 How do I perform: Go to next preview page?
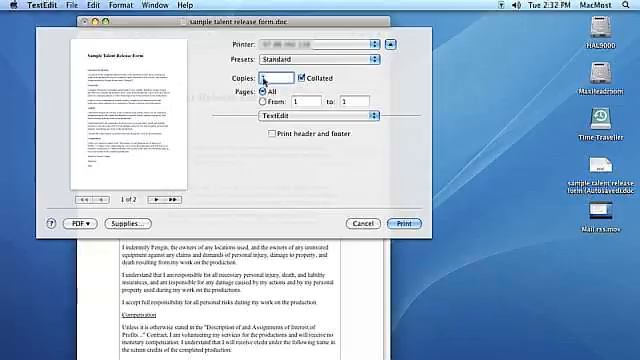tap(156, 200)
